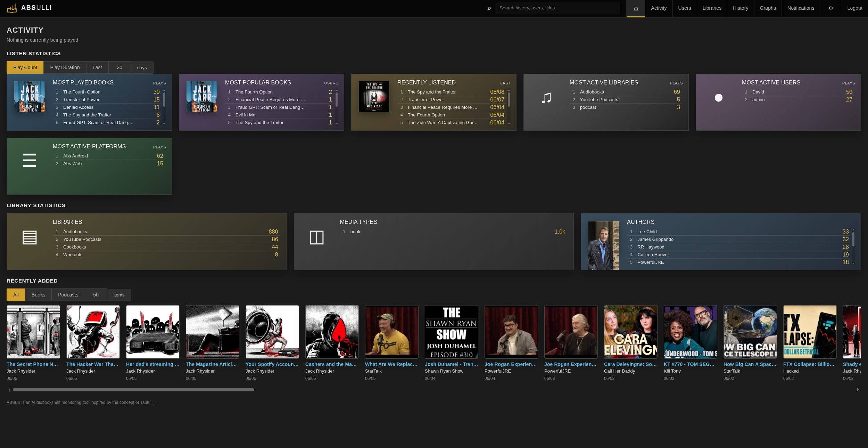Open the Cara Delevingne Call Her Daddy thumbnail
The width and height of the screenshot is (868, 448).
[x=631, y=332]
